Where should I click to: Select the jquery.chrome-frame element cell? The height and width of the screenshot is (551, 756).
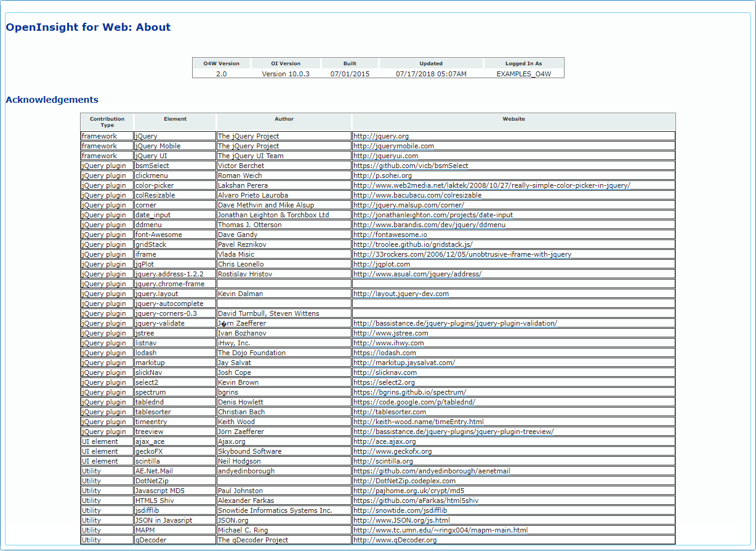pos(175,284)
